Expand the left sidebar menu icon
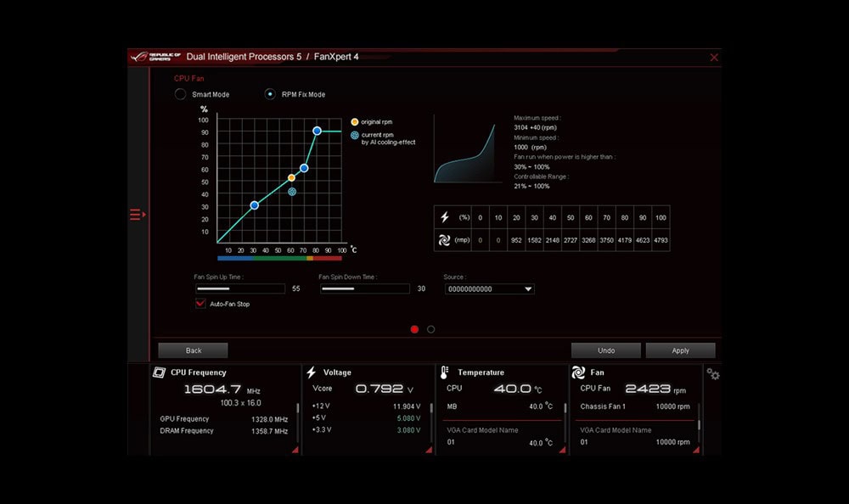The image size is (849, 504). [138, 215]
